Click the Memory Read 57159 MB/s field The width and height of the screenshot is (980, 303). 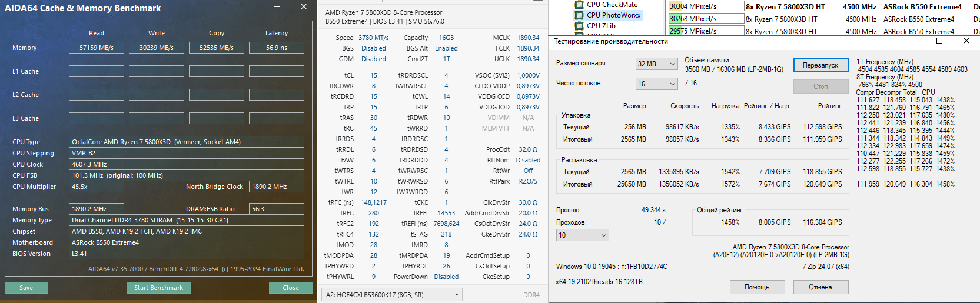pyautogui.click(x=97, y=48)
